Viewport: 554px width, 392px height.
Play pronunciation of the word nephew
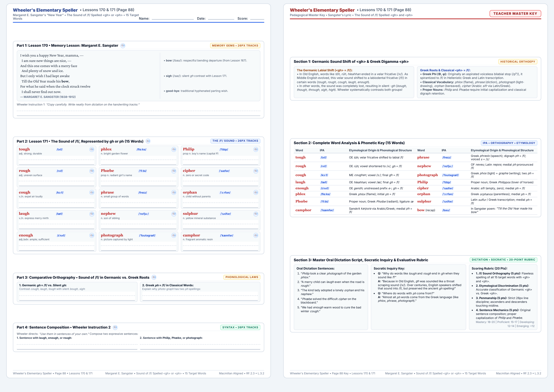174,214
